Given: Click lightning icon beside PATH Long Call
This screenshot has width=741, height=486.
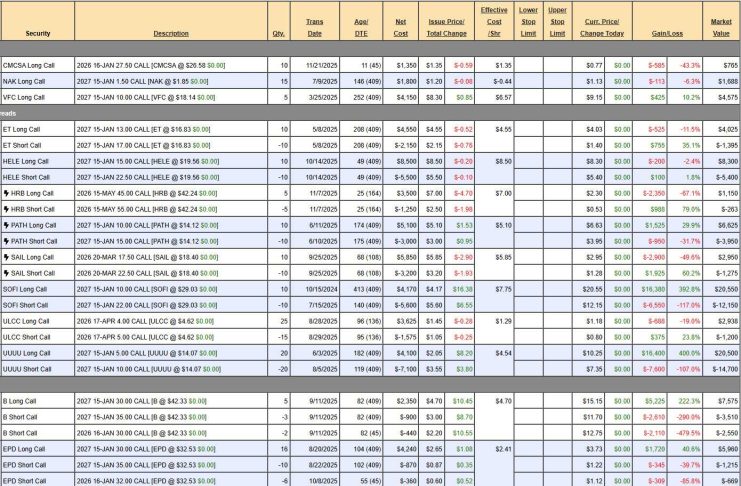Looking at the screenshot, I should coord(6,225).
